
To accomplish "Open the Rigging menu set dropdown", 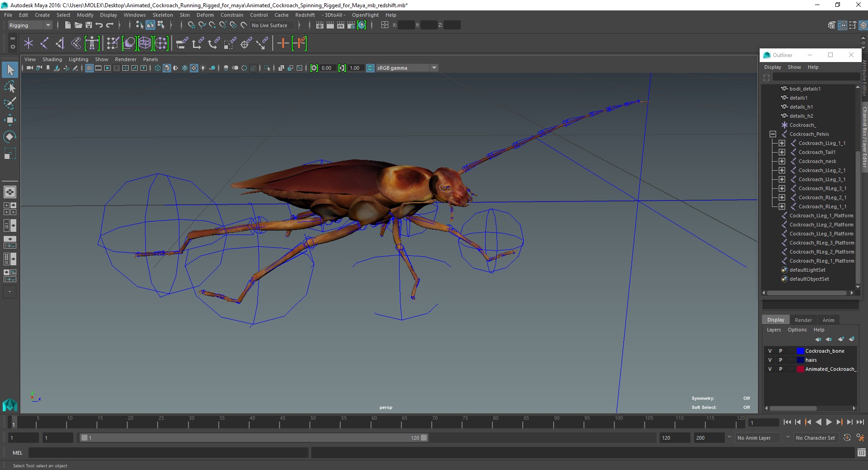I will point(30,25).
